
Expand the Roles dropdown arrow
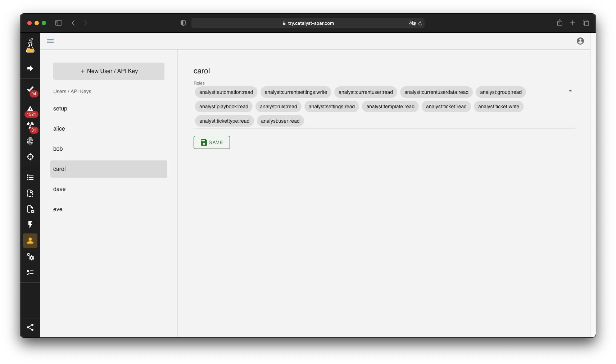(x=570, y=91)
